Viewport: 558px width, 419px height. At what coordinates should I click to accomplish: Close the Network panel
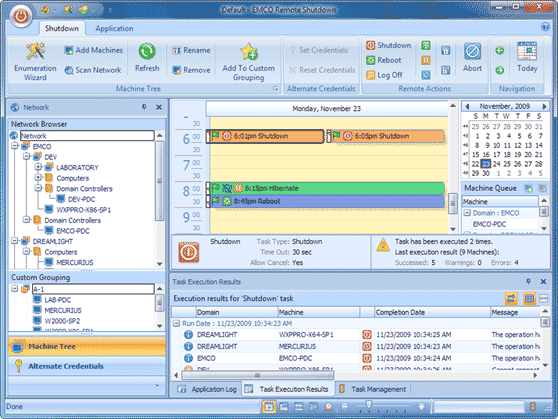click(159, 107)
